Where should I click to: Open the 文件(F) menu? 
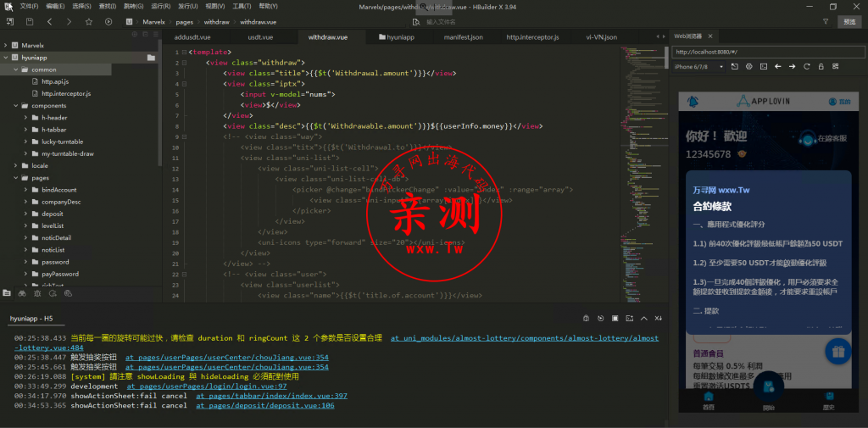pos(30,6)
